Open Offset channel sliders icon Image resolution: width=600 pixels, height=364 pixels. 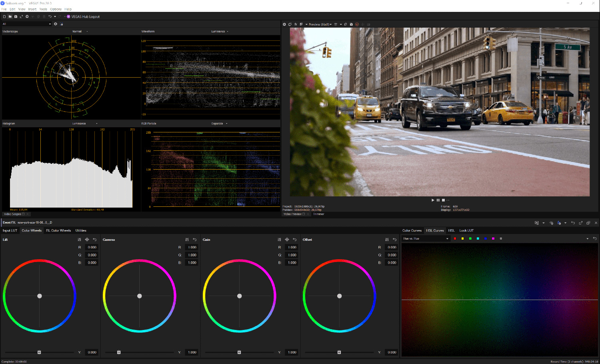click(387, 240)
